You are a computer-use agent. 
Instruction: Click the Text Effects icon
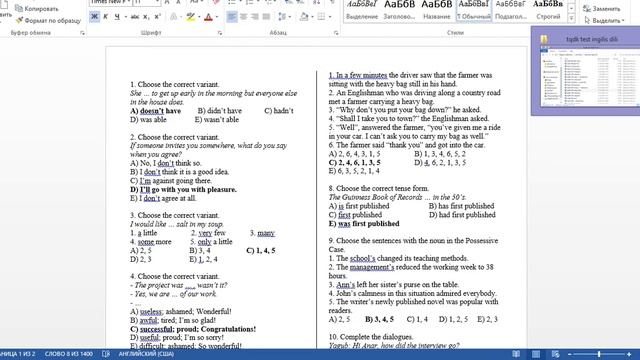tap(173, 17)
